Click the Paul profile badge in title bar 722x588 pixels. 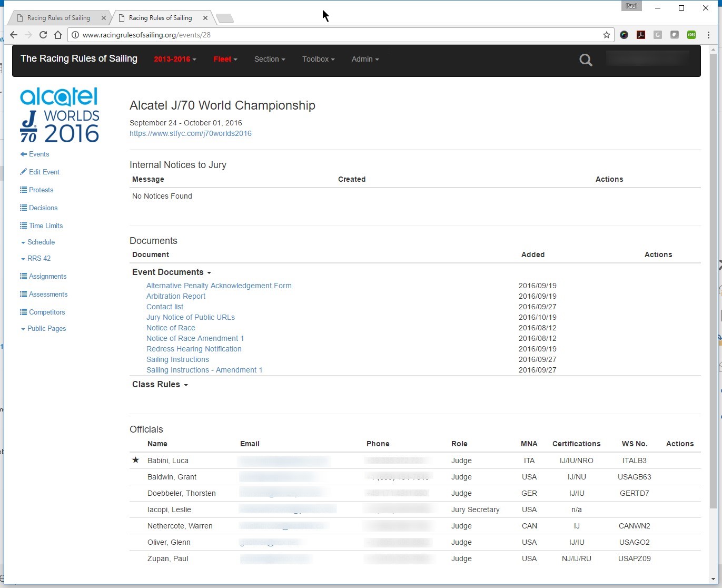tap(631, 6)
